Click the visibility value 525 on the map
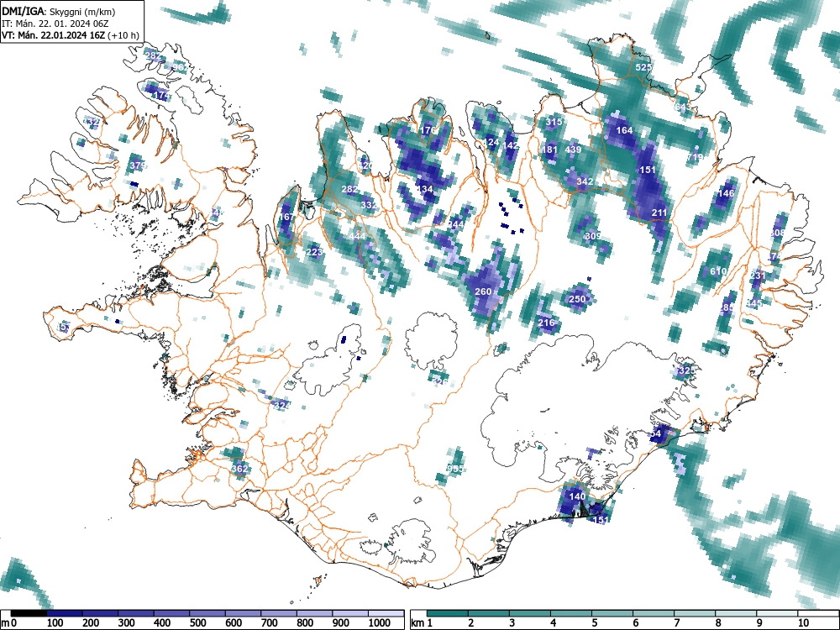Screen dimensions: 840x630 tap(644, 67)
